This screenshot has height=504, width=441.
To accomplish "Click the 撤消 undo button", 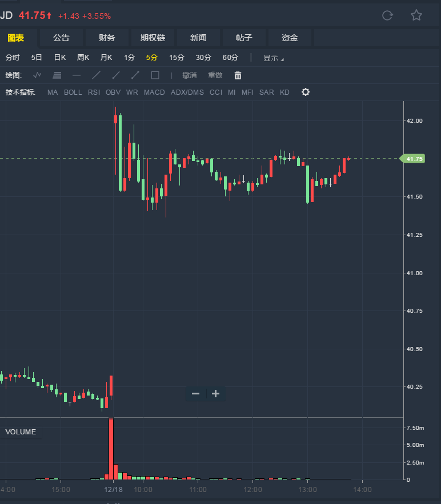I will [x=190, y=75].
